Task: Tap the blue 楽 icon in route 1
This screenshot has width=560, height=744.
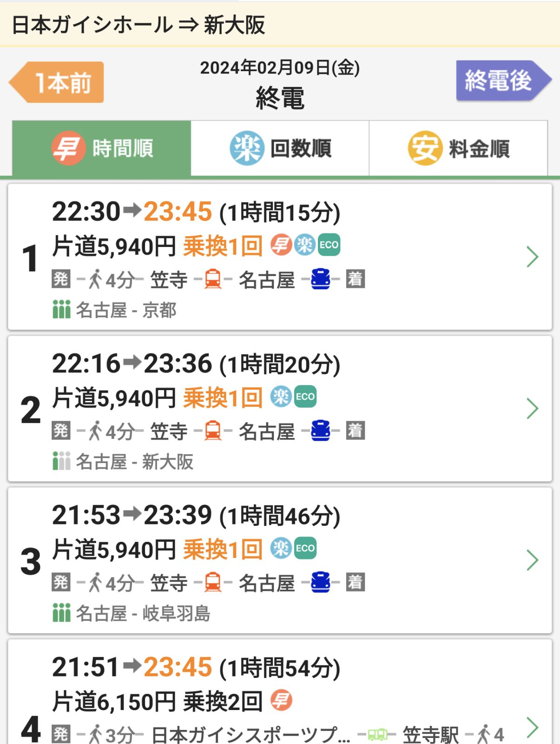Action: pos(305,245)
